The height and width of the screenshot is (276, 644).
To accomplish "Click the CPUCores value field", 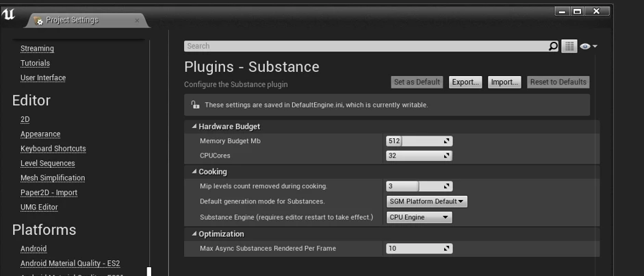I will (x=420, y=155).
